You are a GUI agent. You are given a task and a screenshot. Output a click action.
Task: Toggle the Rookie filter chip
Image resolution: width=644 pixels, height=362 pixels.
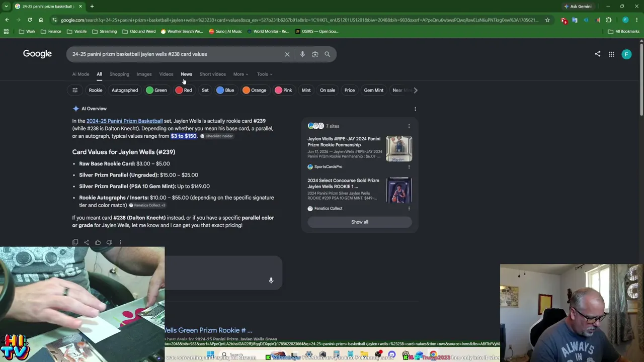tap(96, 90)
